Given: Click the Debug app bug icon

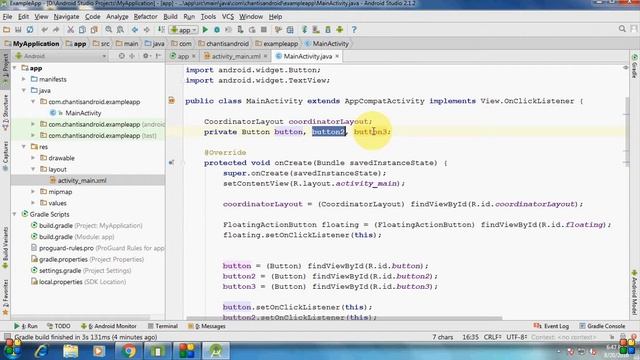Looking at the screenshot, I should click(x=217, y=29).
